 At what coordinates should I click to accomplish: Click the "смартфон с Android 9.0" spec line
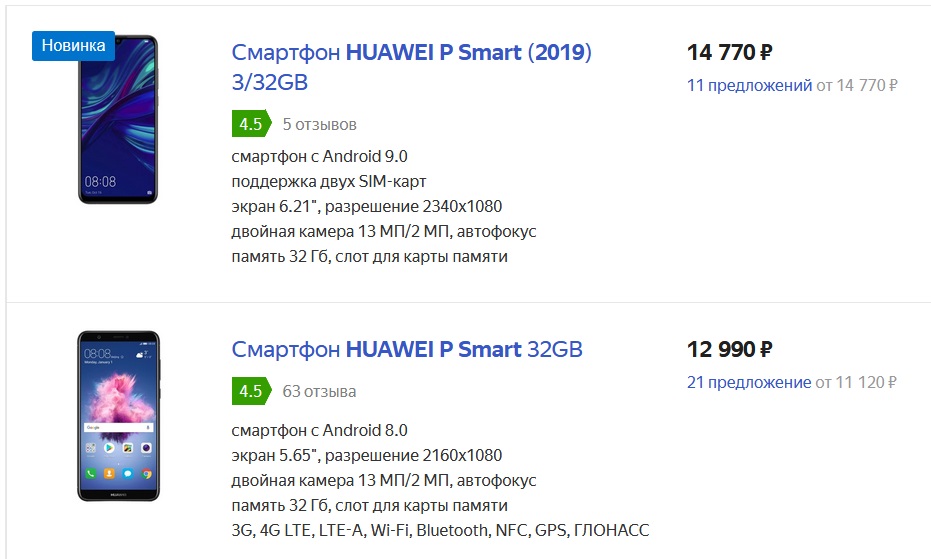click(x=319, y=156)
